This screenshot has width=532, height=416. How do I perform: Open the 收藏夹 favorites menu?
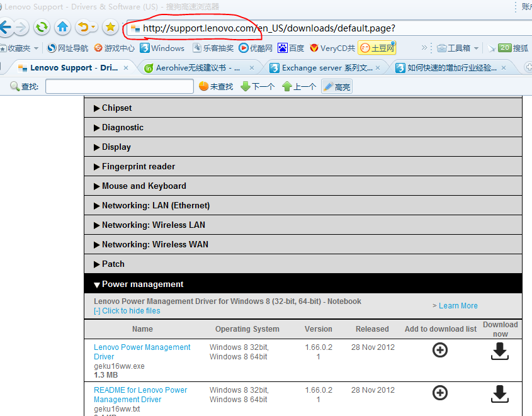[x=20, y=48]
